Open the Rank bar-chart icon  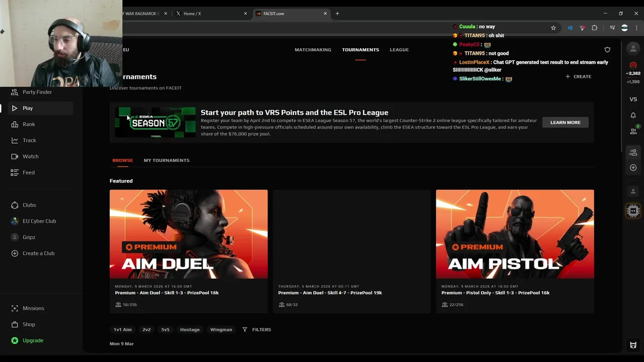click(15, 124)
